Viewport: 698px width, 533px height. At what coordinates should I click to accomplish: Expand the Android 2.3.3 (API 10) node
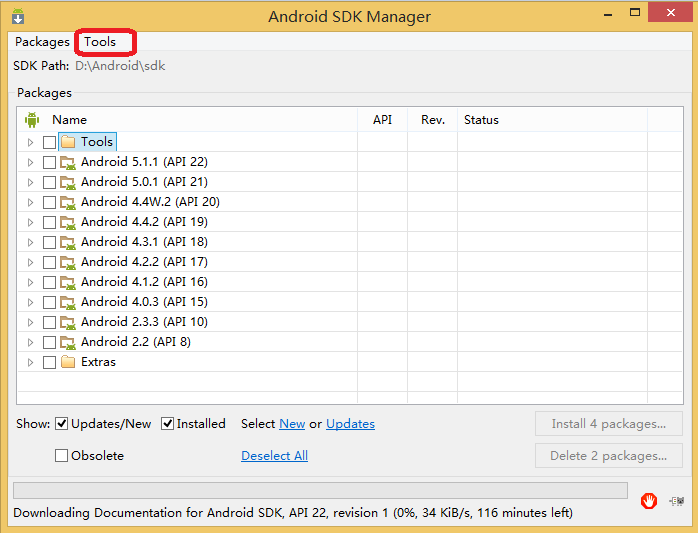coord(30,322)
